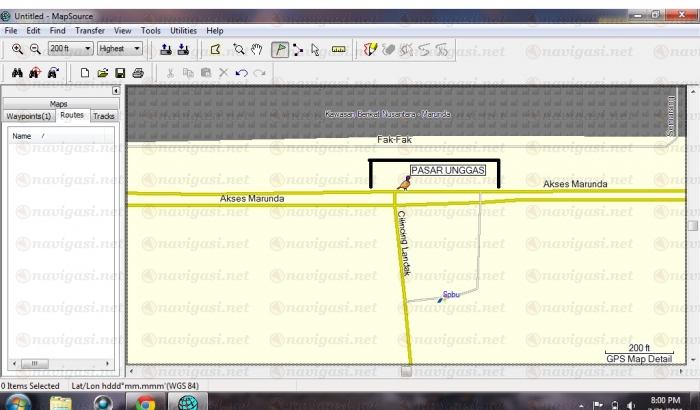This screenshot has width=700, height=410.
Task: Select the arrow Selection tool
Action: click(x=315, y=48)
